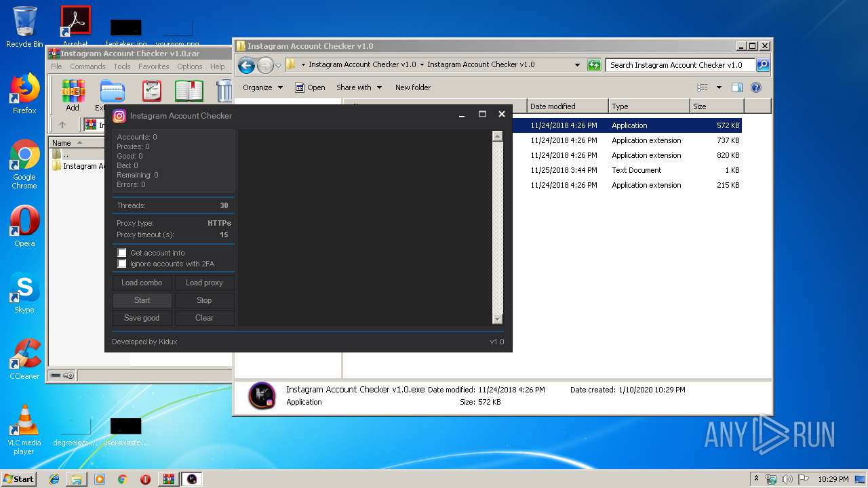Click the Add icon in WinRAR toolbar

coord(73,91)
